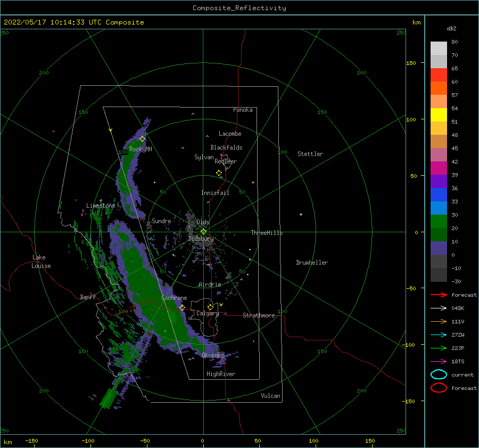Viewport: 479px width, 448px height.
Task: Click the RedDeer city label
Action: point(226,161)
